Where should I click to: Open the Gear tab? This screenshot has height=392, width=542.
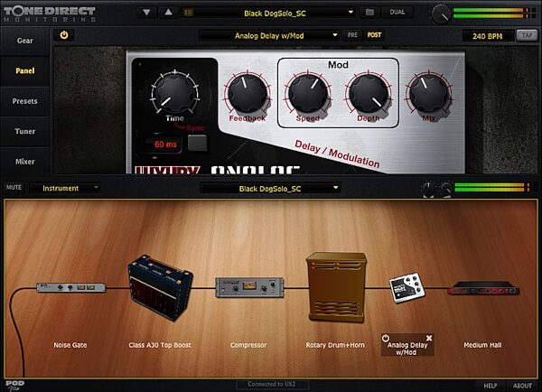(x=25, y=41)
